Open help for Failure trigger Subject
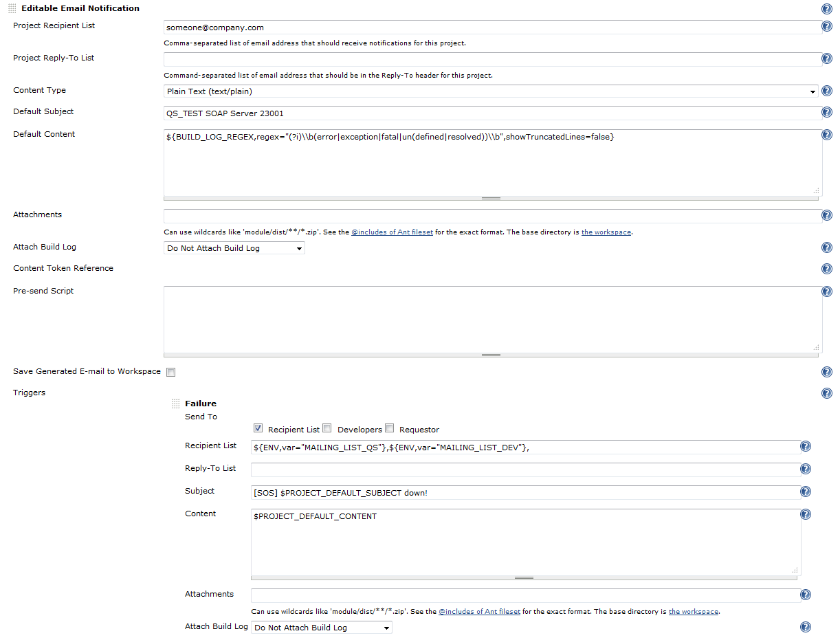 pos(806,492)
